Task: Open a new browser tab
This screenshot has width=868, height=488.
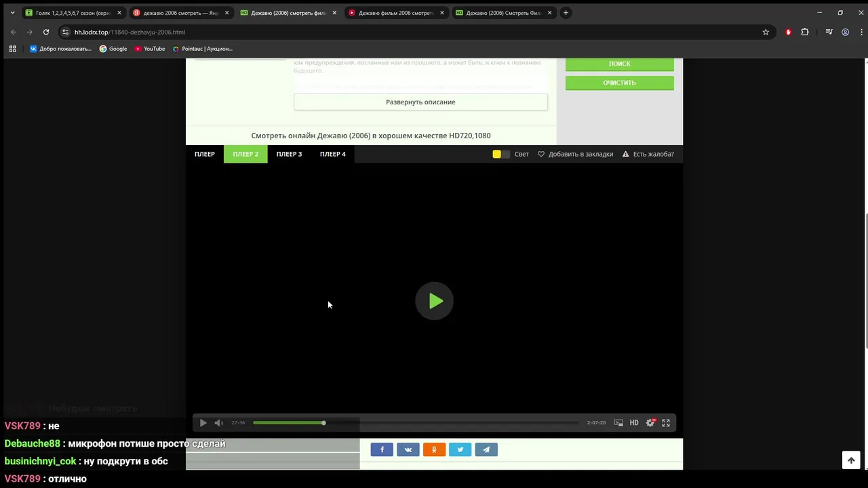Action: (x=566, y=13)
